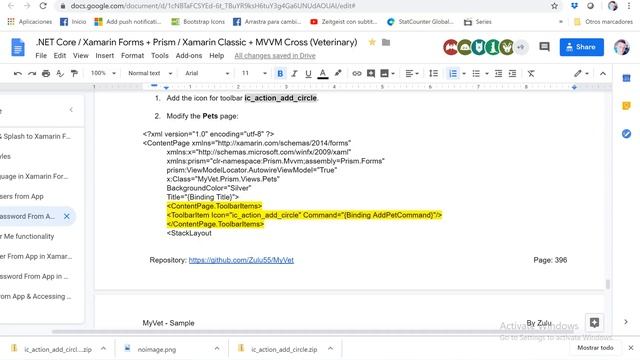The height and width of the screenshot is (360, 640).
Task: Open the Help menu
Action: 216,56
